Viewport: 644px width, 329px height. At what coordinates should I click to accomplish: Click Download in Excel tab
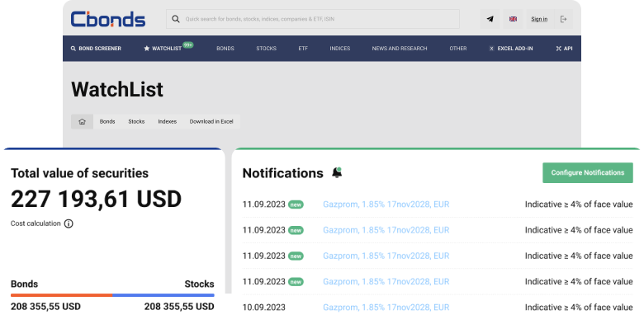click(211, 121)
